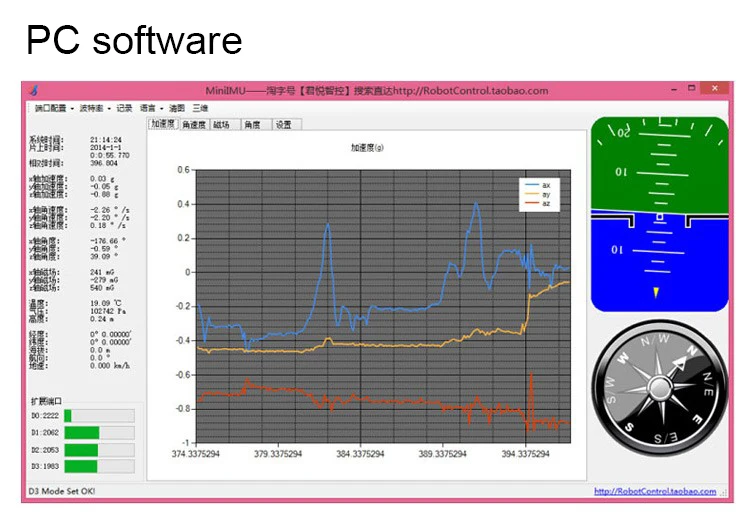Click the resize grip at window bottom-right corner
Screen dimensions: 750x525
[724, 492]
